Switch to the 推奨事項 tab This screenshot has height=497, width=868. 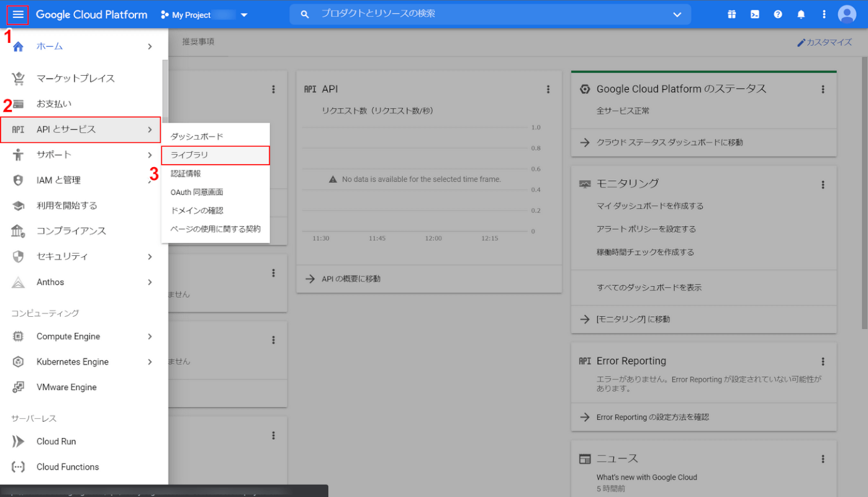click(x=198, y=42)
